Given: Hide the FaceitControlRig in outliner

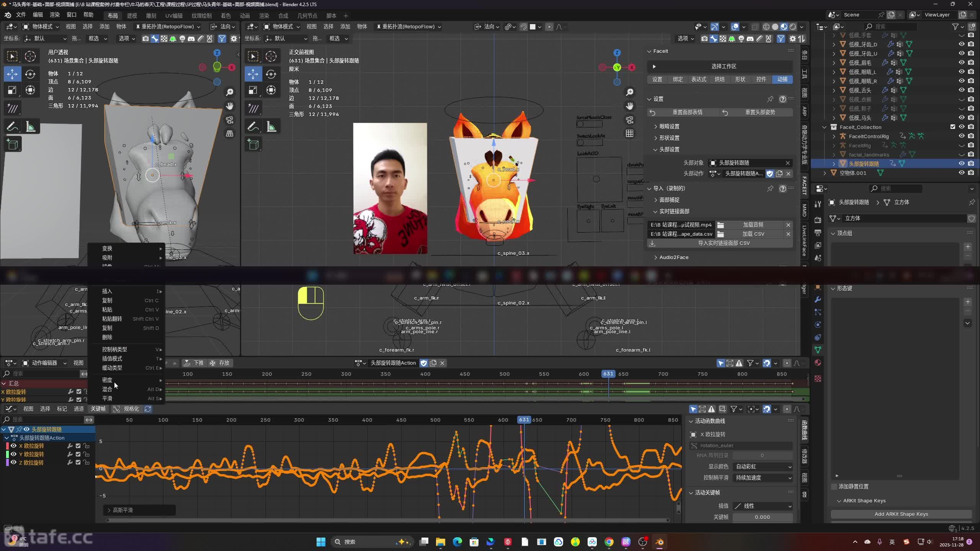Looking at the screenshot, I should point(961,136).
